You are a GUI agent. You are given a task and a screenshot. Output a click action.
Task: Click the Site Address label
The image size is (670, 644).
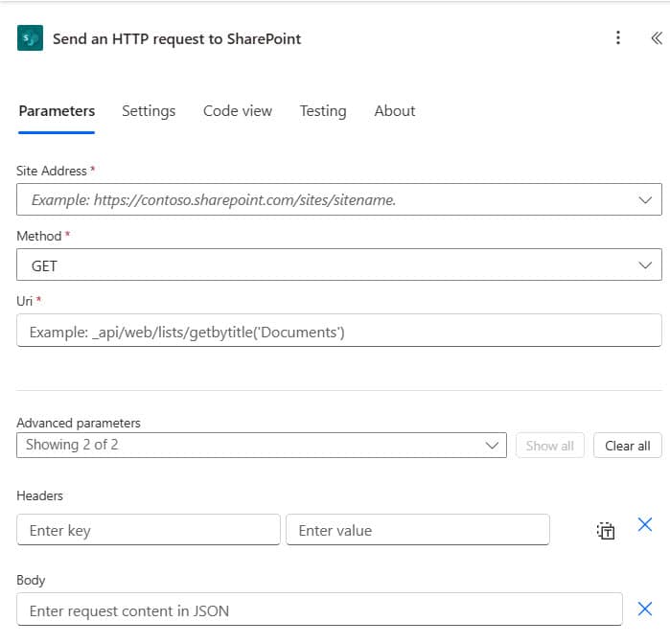pyautogui.click(x=52, y=171)
